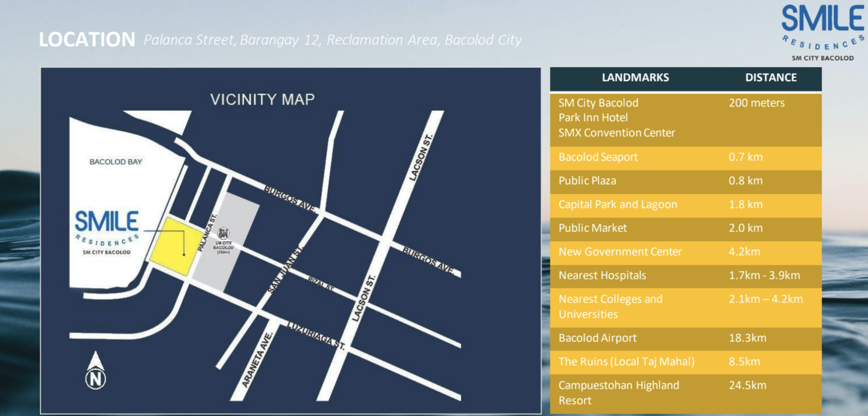
Task: Click the VICINITY MAP title
Action: (263, 99)
